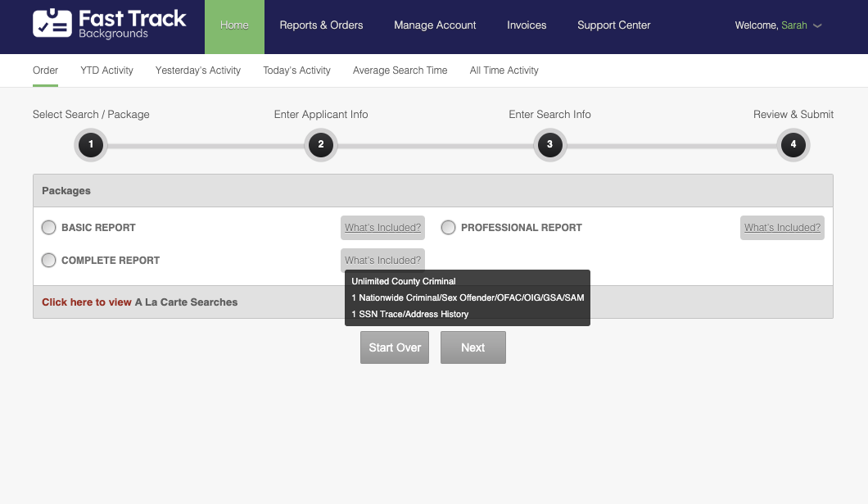Expand the A La Carte Searches section
The image size is (868, 504).
[87, 302]
